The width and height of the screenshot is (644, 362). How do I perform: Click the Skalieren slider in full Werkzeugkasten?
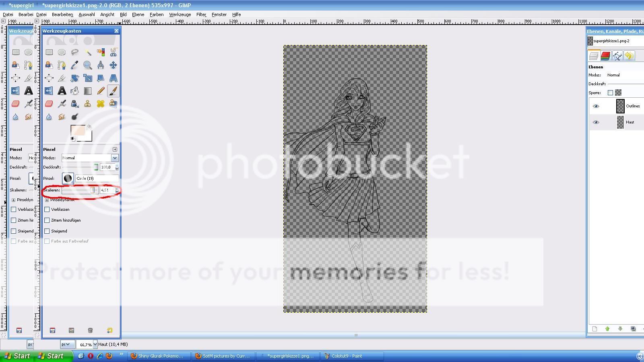click(x=80, y=190)
